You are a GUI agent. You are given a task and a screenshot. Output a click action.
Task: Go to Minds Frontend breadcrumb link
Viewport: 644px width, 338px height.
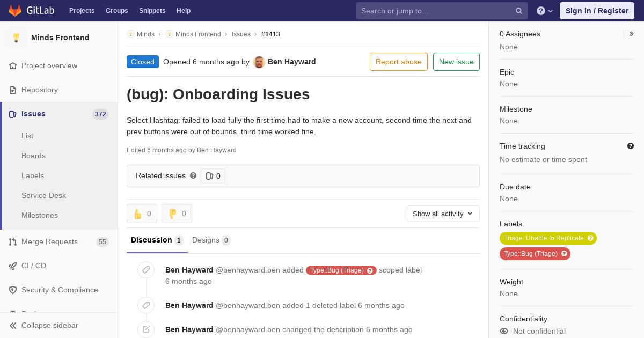[x=198, y=34]
